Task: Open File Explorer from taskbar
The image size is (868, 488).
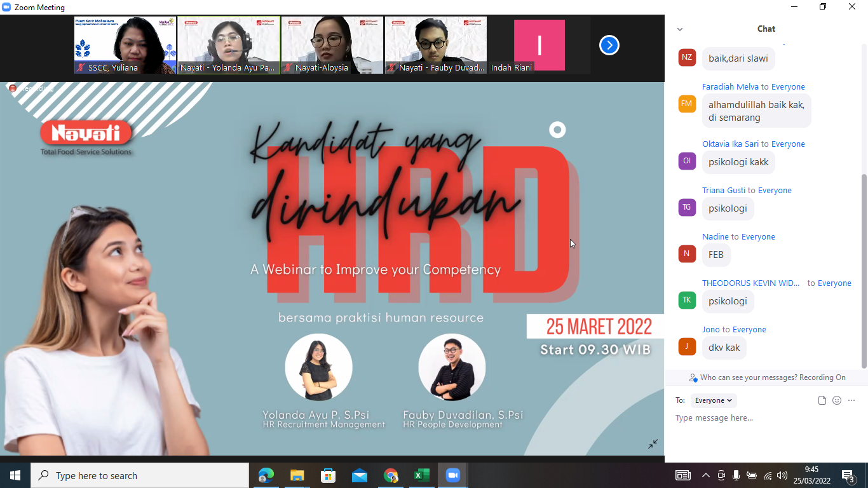Action: tap(297, 475)
